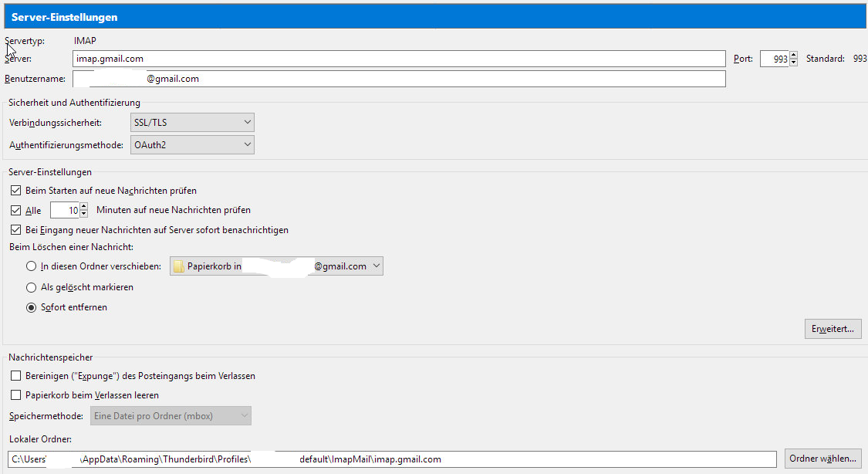Increase the check interval minutes up arrow
This screenshot has width=868, height=474.
(x=84, y=207)
